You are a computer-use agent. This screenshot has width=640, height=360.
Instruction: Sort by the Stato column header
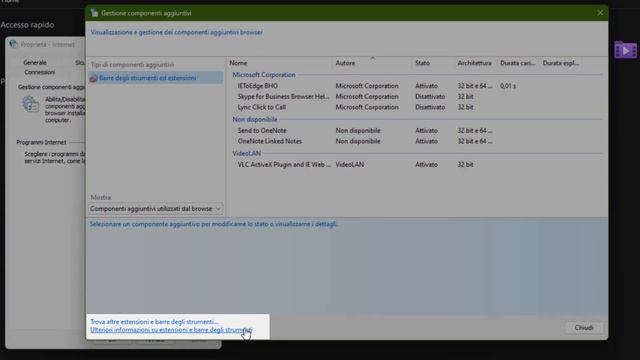point(422,63)
